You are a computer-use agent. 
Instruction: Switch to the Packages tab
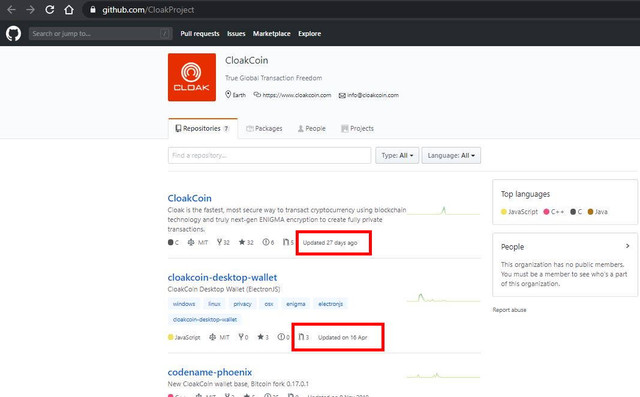coord(264,129)
